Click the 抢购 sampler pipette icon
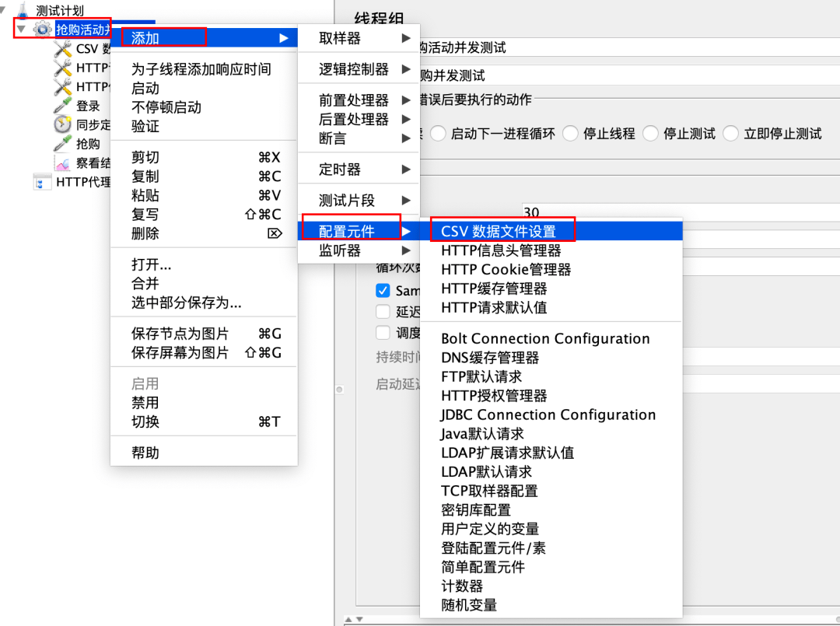 click(x=63, y=144)
